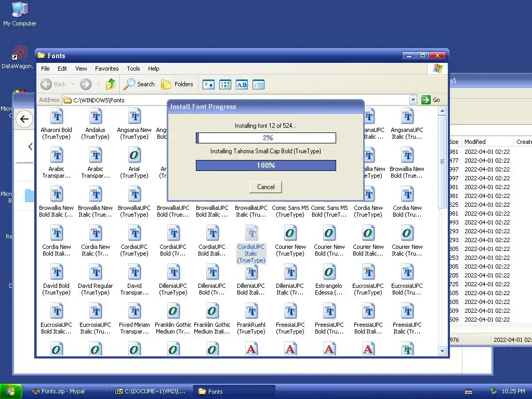Open the Search pane
Image resolution: width=532 pixels, height=399 pixels.
[x=139, y=84]
